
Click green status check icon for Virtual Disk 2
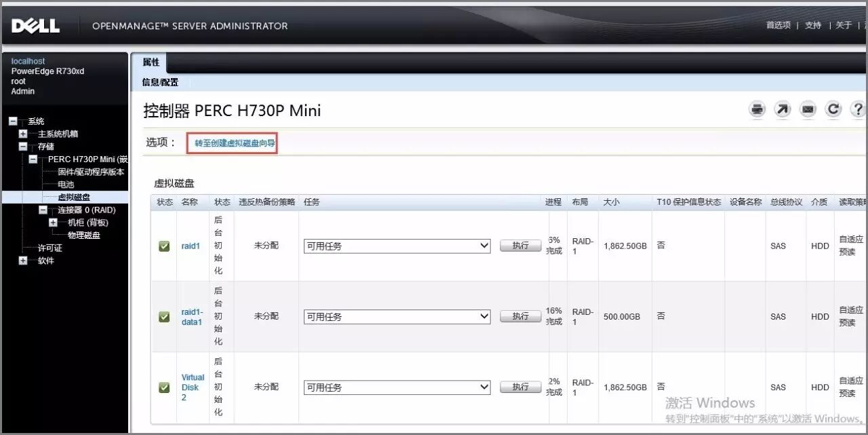coord(164,387)
